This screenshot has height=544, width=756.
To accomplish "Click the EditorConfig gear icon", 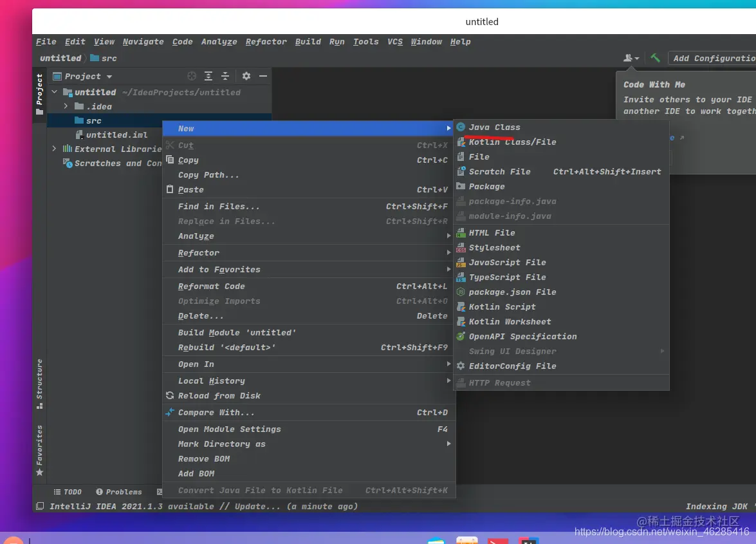I will (461, 366).
